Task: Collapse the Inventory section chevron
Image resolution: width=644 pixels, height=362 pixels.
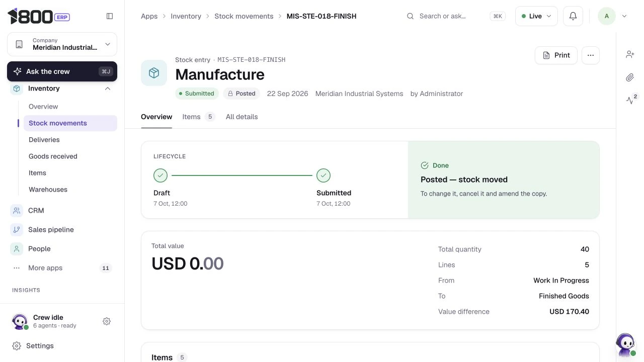Action: pyautogui.click(x=108, y=88)
